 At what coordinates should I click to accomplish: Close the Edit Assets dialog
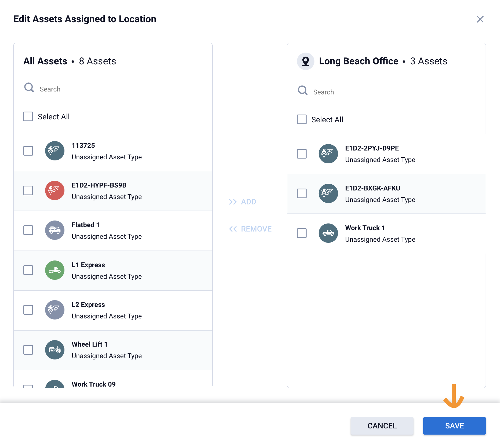point(480,19)
